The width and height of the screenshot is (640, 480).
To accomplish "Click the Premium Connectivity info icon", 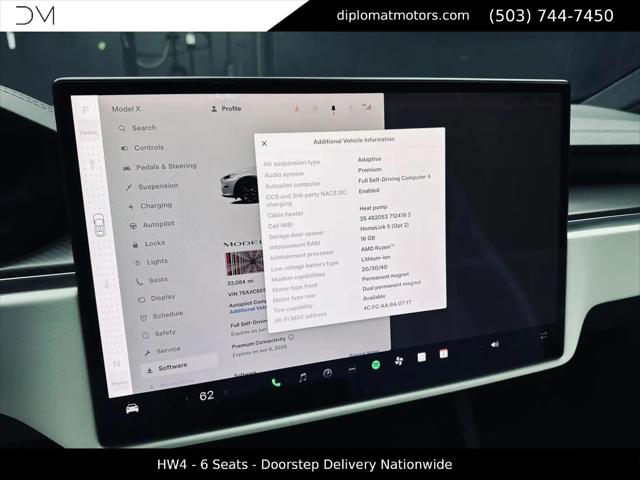I will pos(291,337).
